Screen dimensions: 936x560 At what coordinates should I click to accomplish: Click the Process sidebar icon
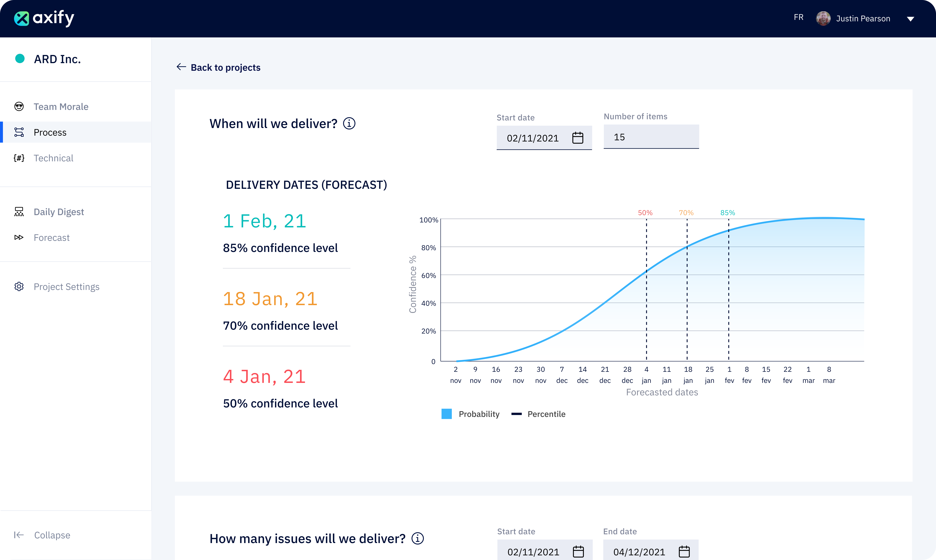(19, 132)
